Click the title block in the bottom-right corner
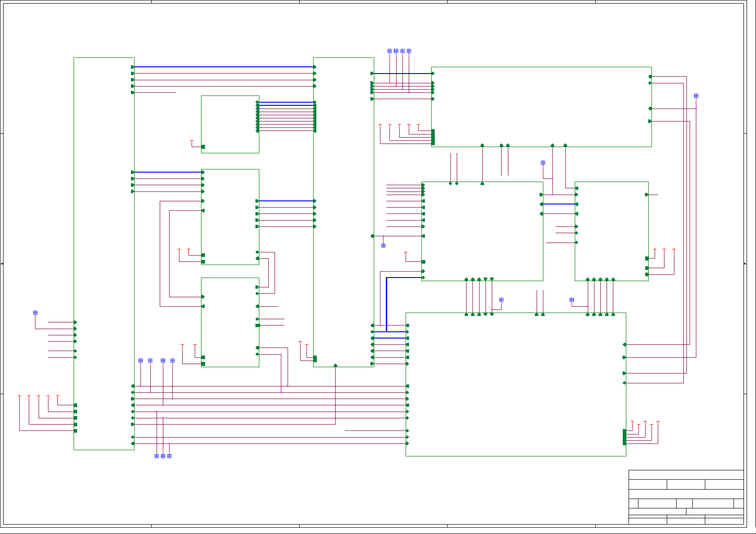The height and width of the screenshot is (534, 756). click(x=686, y=497)
